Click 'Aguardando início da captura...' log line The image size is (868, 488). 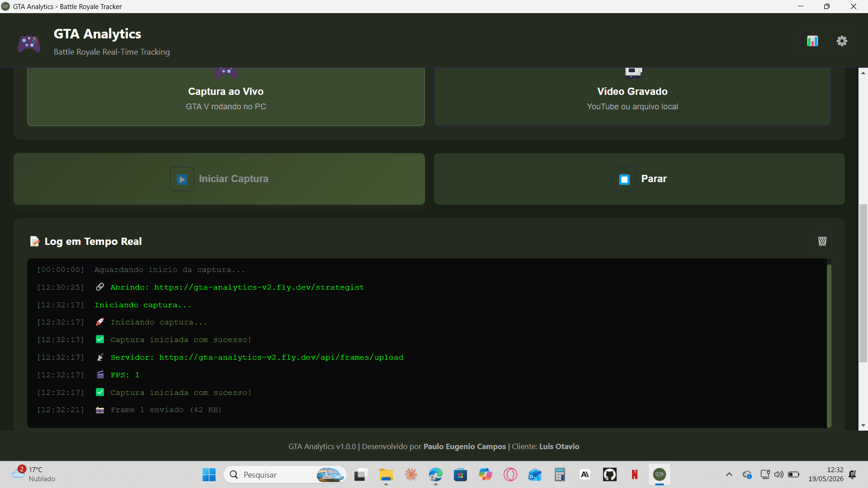coord(170,270)
